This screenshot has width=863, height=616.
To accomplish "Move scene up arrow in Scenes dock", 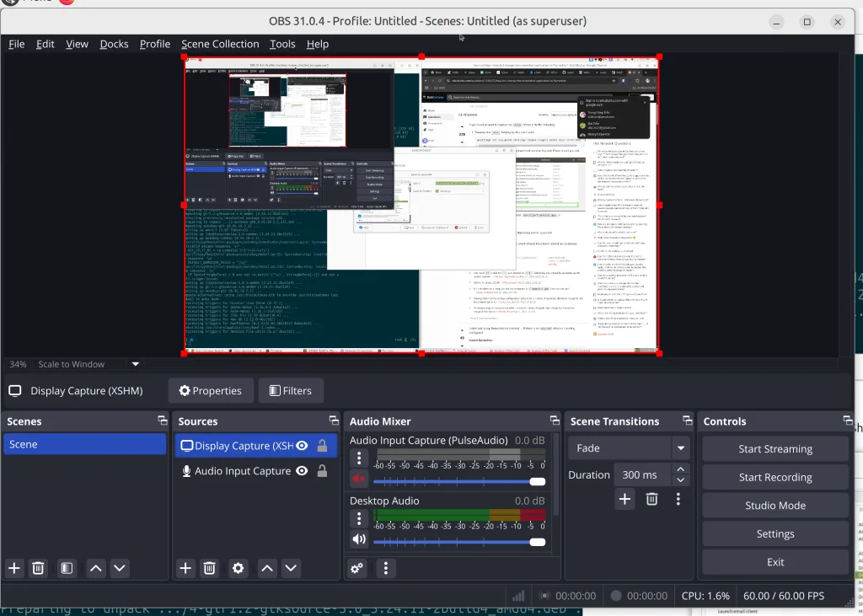I will click(x=96, y=568).
